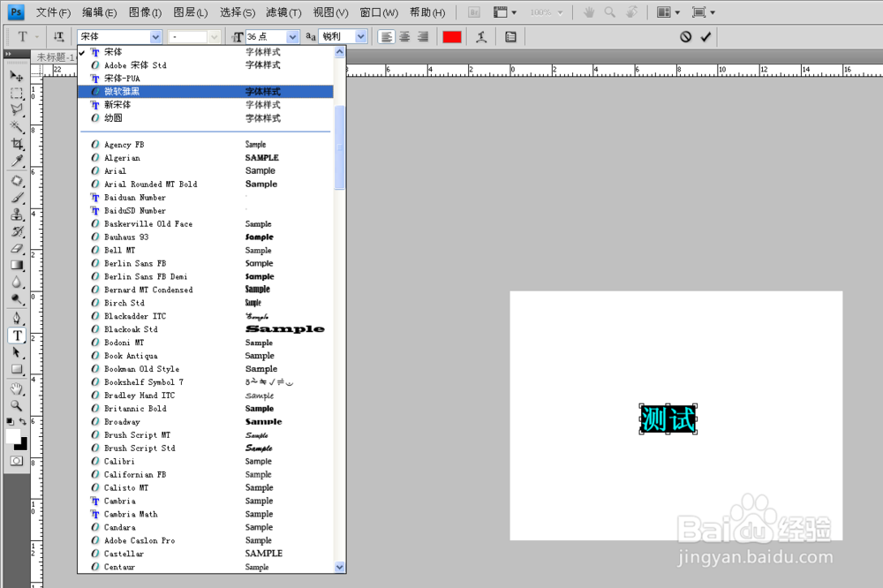Open the 图像(I) menu
883x588 pixels.
[145, 12]
